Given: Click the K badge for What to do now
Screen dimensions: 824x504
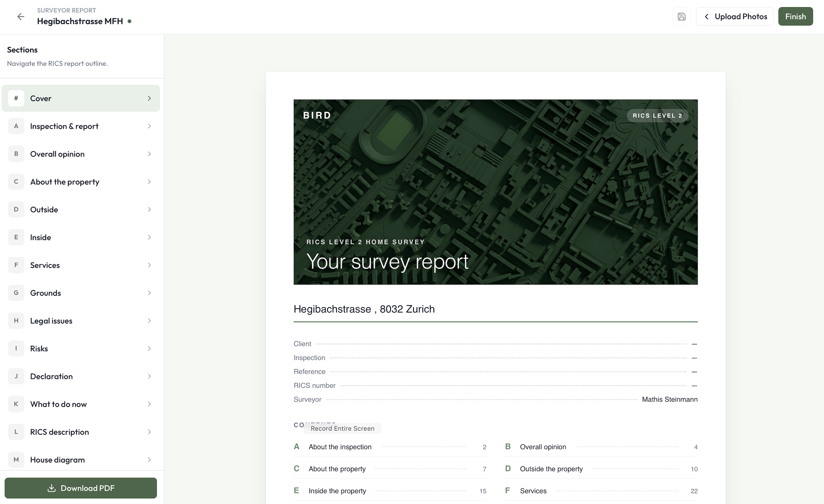Looking at the screenshot, I should pyautogui.click(x=16, y=404).
